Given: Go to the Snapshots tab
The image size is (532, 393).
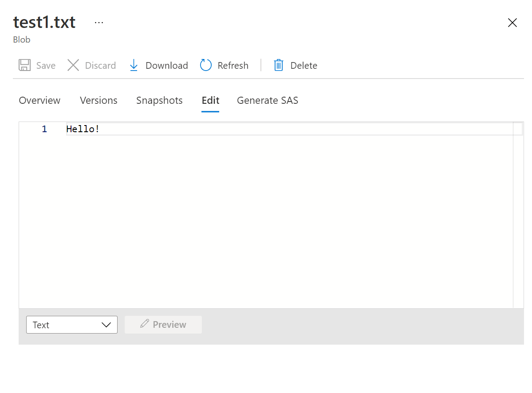Looking at the screenshot, I should click(159, 100).
